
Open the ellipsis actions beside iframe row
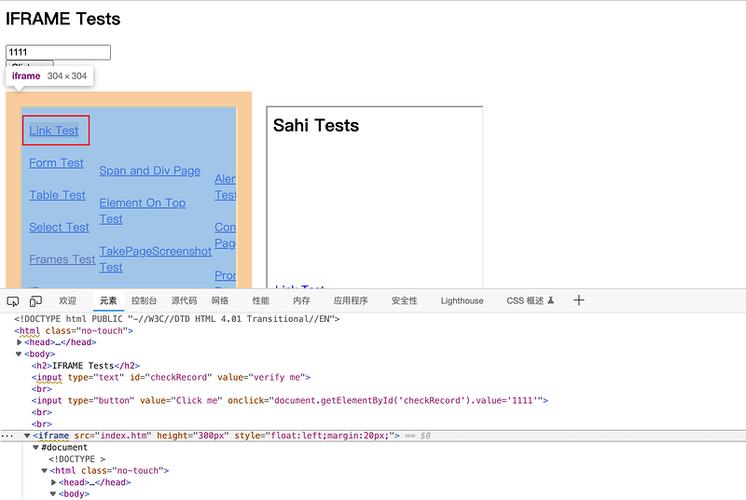[x=7, y=435]
